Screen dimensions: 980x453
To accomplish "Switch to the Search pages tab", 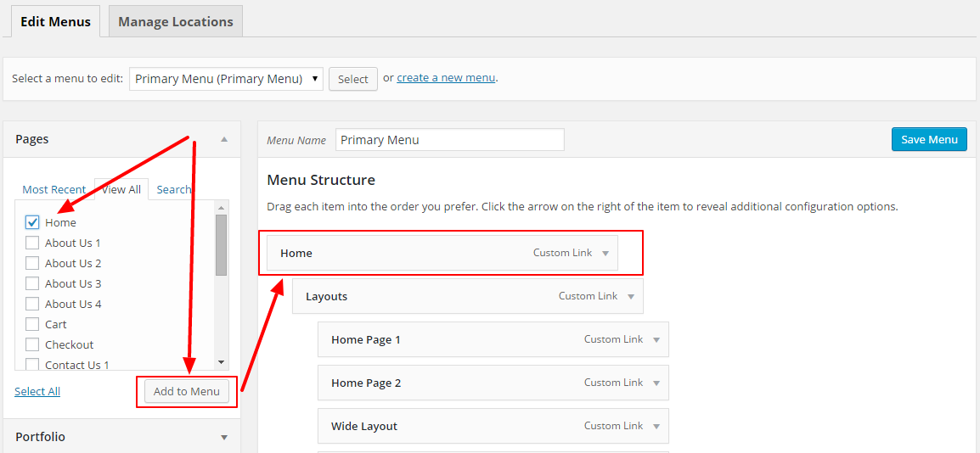I will (x=173, y=189).
